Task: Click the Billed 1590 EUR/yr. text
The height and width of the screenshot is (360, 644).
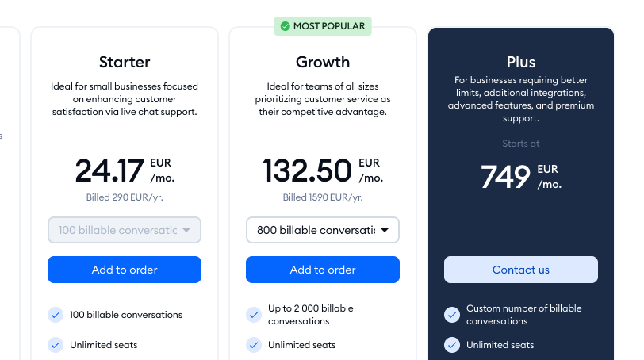Action: coord(323,197)
